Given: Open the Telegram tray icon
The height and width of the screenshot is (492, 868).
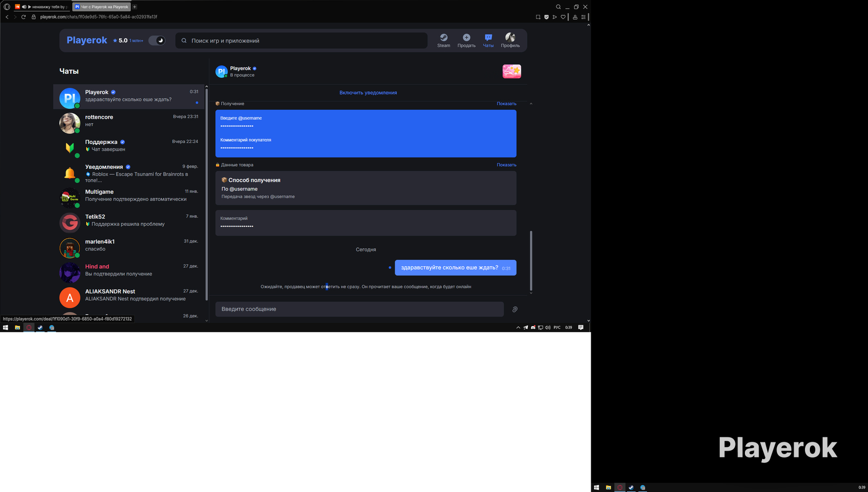Looking at the screenshot, I should point(525,328).
